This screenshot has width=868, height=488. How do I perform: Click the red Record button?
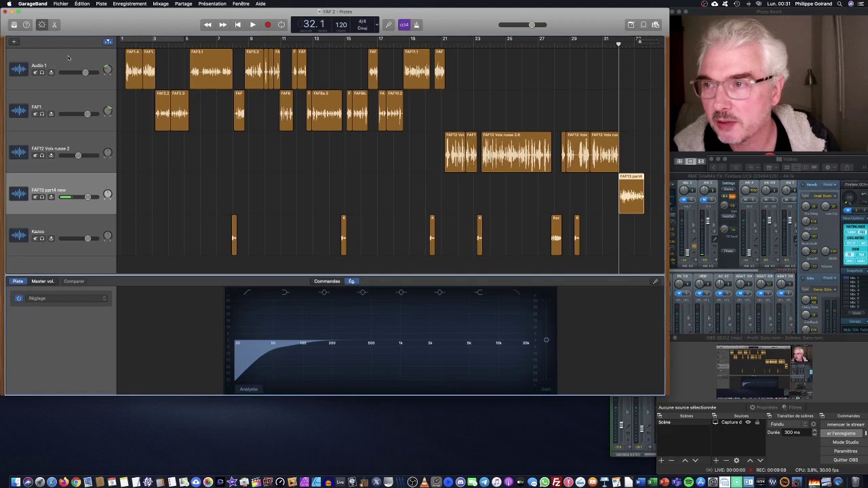[x=267, y=24]
